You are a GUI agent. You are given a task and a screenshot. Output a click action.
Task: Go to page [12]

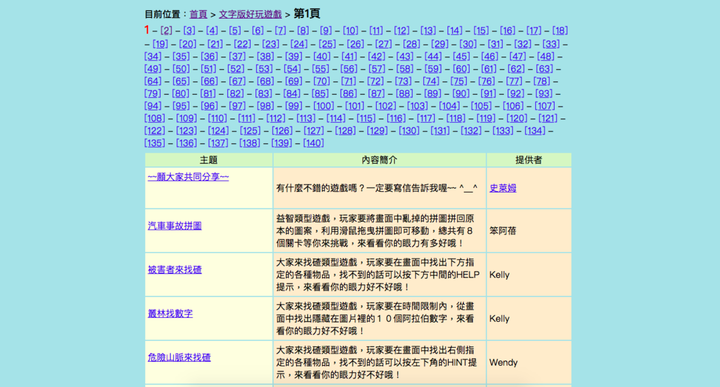point(401,31)
